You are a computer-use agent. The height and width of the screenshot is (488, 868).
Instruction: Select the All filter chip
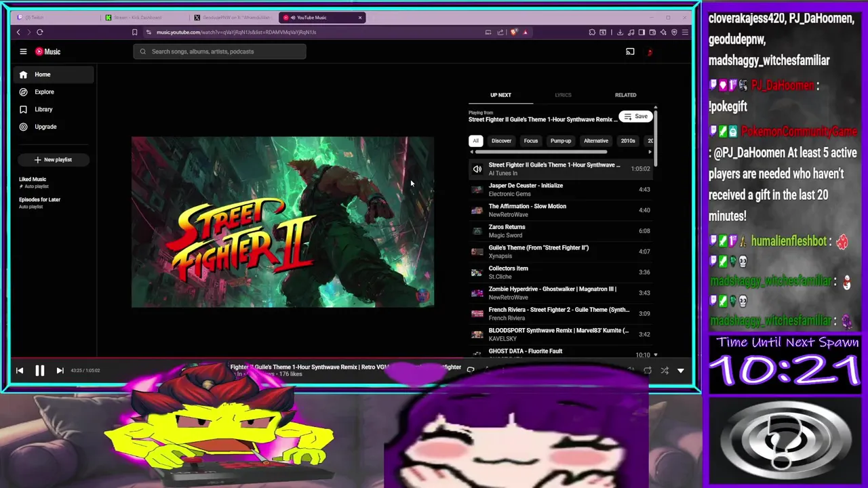(x=475, y=141)
